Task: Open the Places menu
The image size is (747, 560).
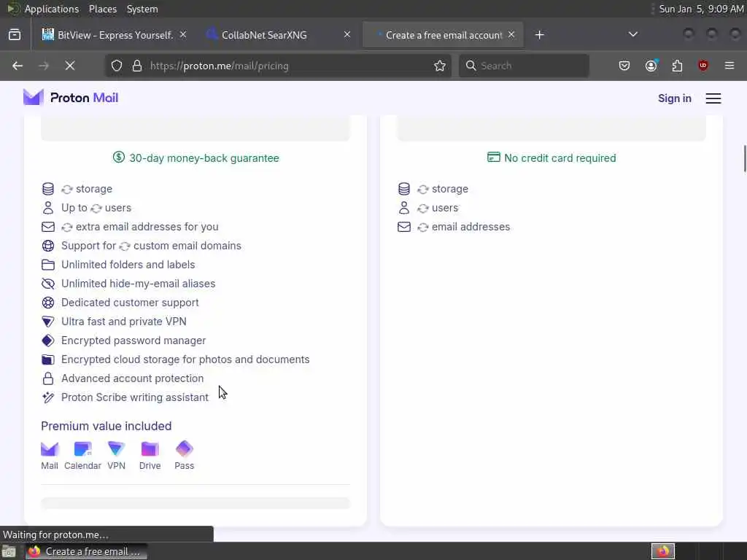Action: pos(102,9)
